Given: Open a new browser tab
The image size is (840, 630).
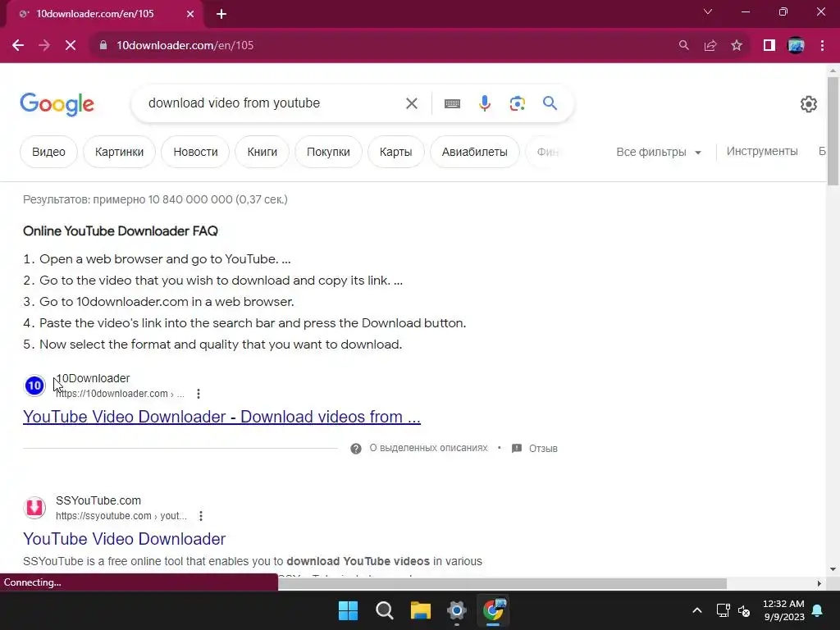Looking at the screenshot, I should (x=221, y=15).
